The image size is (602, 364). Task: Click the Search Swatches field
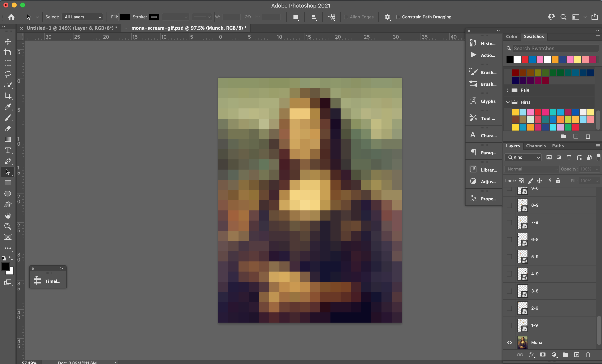point(555,48)
